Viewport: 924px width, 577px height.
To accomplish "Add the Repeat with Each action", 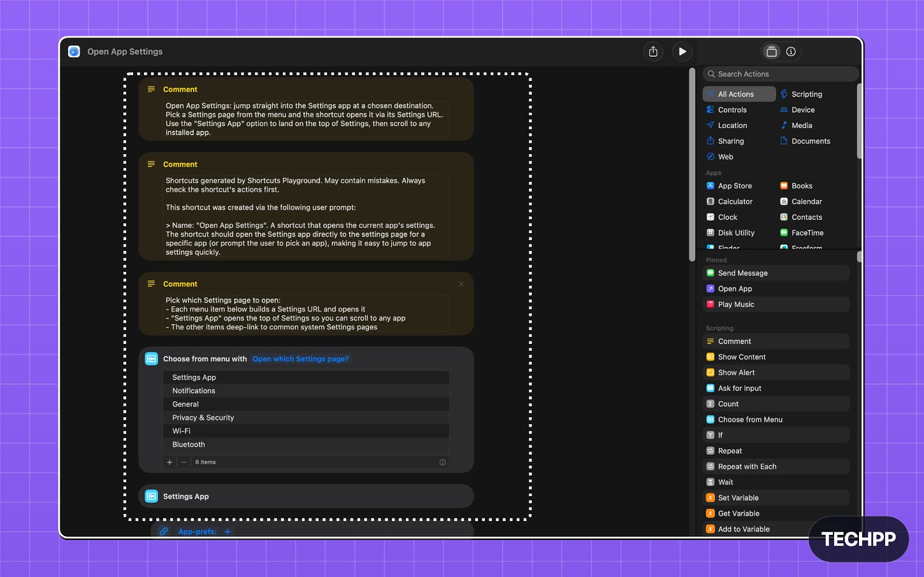I will [x=776, y=466].
